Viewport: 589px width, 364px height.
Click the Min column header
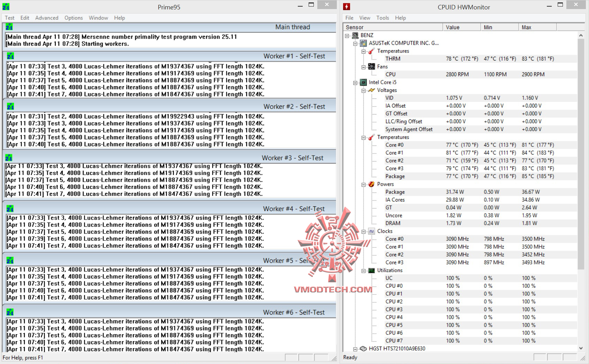[500, 27]
